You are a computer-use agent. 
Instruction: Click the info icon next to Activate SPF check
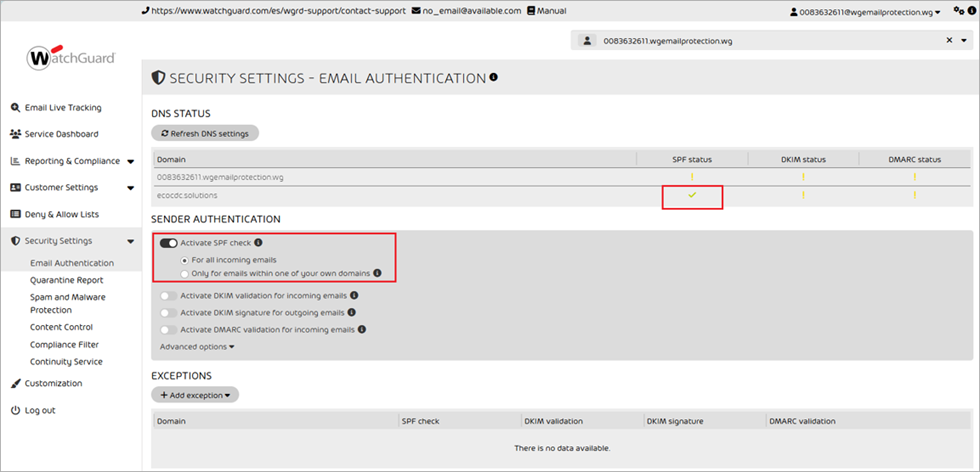tap(258, 243)
